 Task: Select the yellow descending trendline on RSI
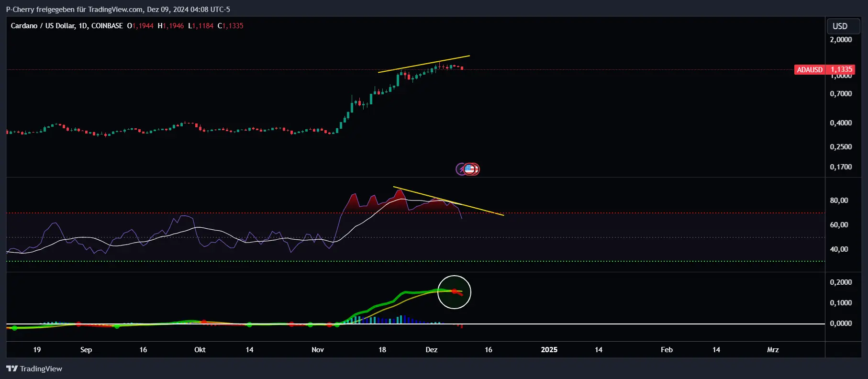tap(448, 201)
